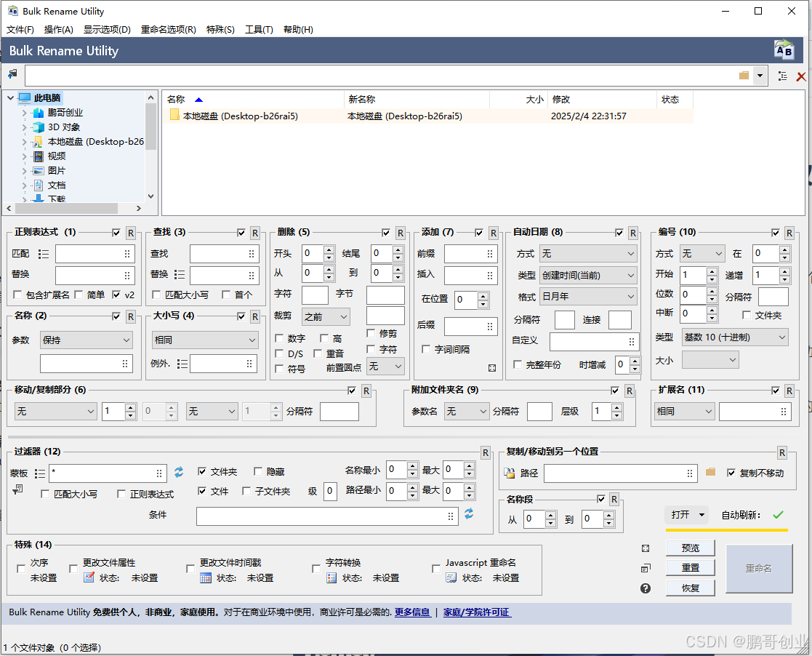This screenshot has width=812, height=656.
Task: Click the Javascript 重命名 status icon
Action: [451, 577]
